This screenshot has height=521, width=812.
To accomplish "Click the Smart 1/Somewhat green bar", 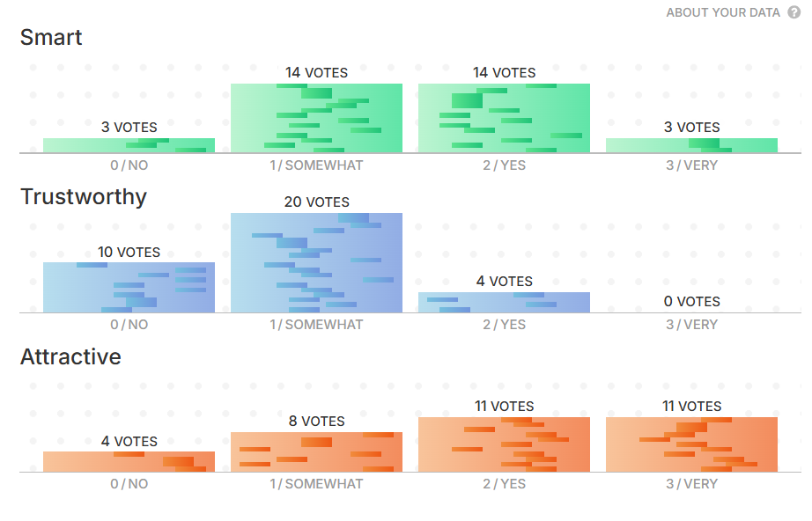I will [316, 118].
